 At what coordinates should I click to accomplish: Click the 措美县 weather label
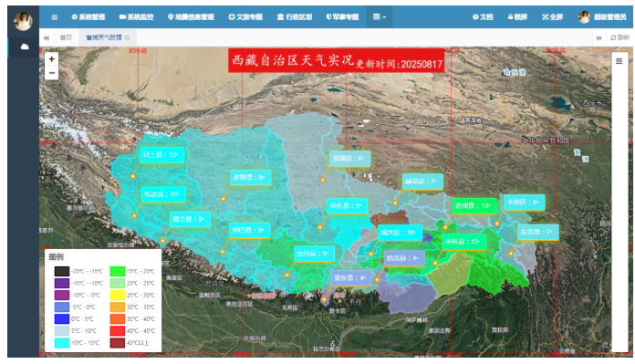[x=404, y=258]
